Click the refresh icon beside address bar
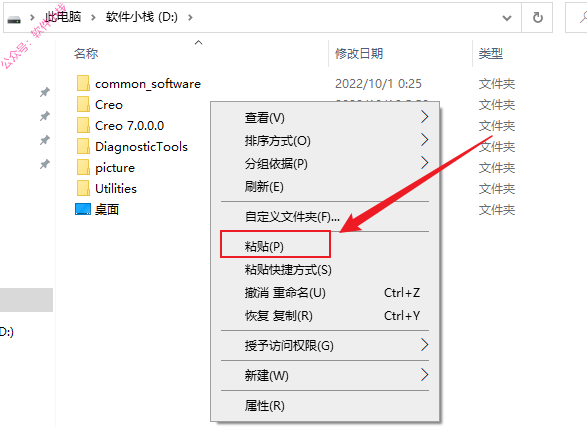The image size is (587, 427). coord(538,17)
